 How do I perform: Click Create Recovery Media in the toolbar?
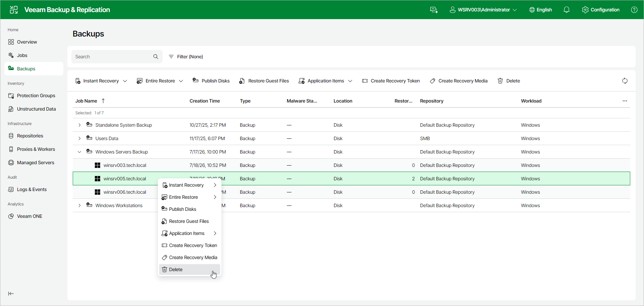pyautogui.click(x=459, y=81)
